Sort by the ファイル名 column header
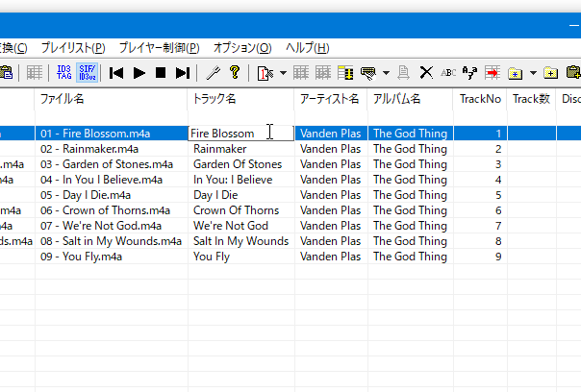Image resolution: width=581 pixels, height=392 pixels. pos(111,99)
